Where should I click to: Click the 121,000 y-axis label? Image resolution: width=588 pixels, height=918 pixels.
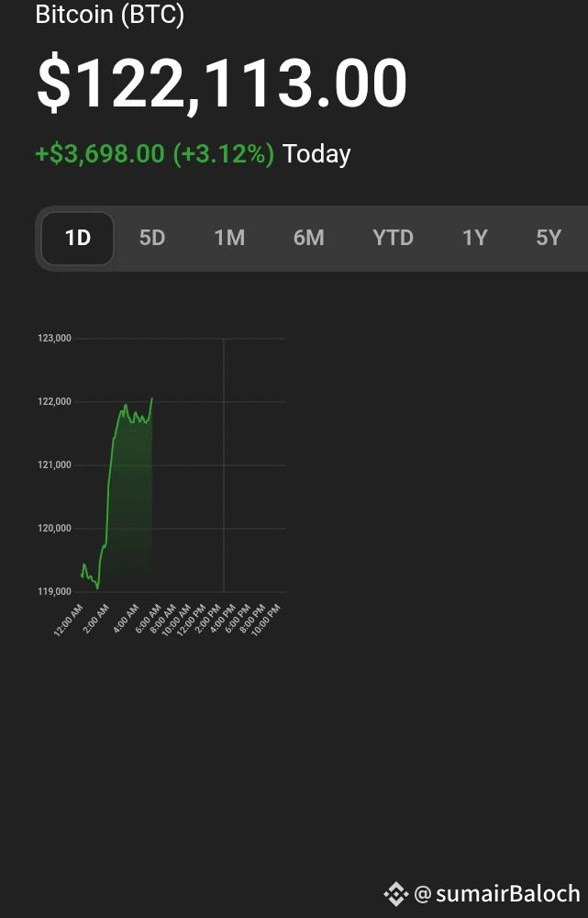(x=54, y=465)
